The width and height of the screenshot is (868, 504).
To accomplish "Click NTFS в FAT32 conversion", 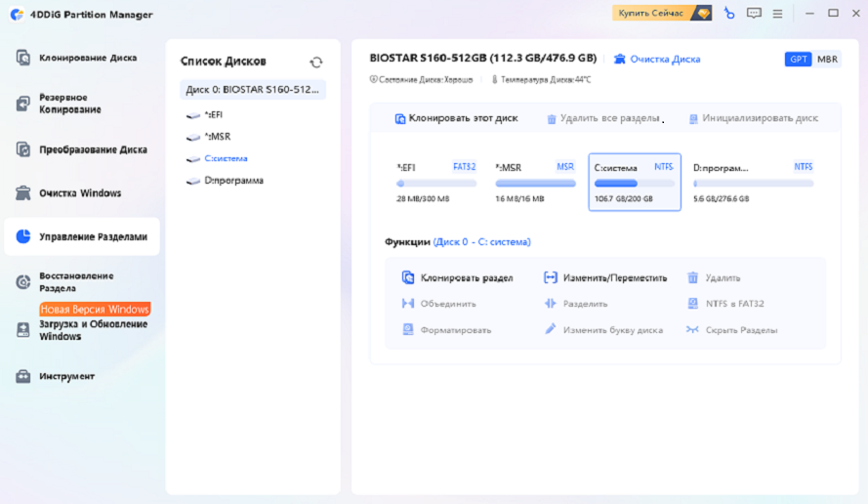I will point(725,304).
